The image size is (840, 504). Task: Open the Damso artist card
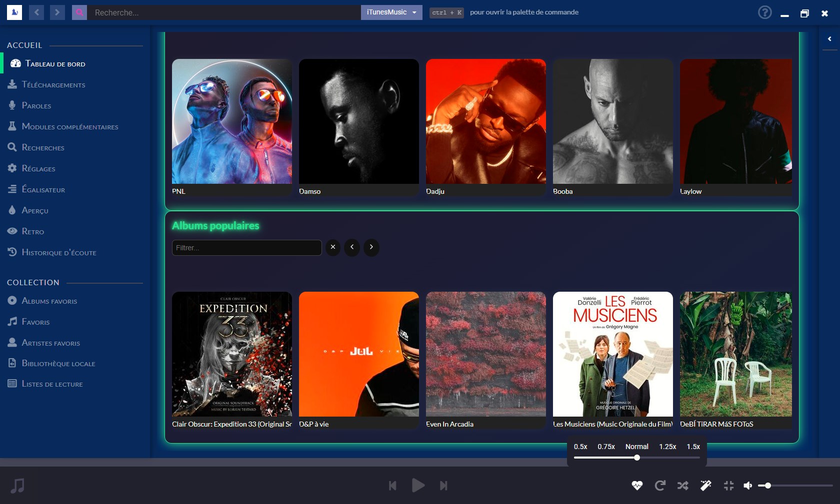point(359,127)
